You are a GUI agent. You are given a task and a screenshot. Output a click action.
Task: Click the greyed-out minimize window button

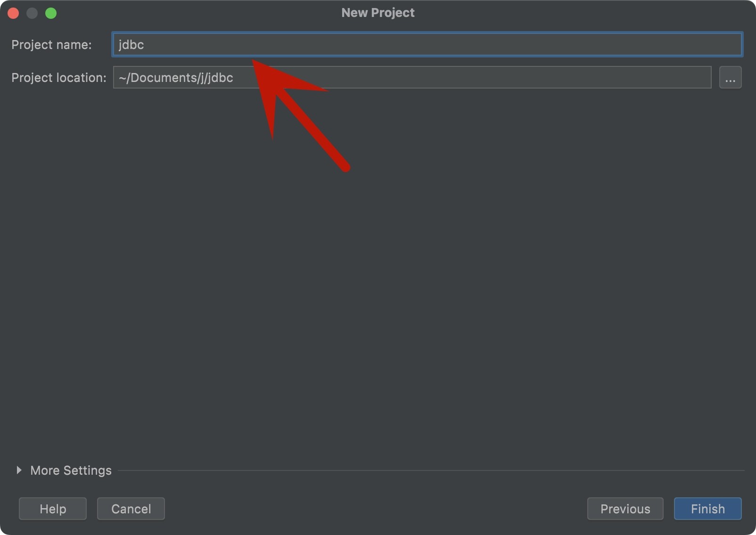[32, 13]
